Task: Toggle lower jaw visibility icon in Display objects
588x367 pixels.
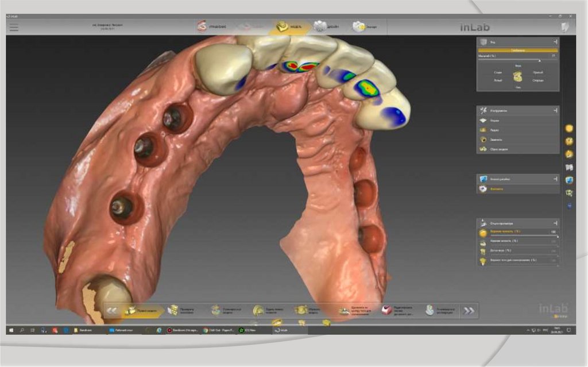Action: point(483,242)
